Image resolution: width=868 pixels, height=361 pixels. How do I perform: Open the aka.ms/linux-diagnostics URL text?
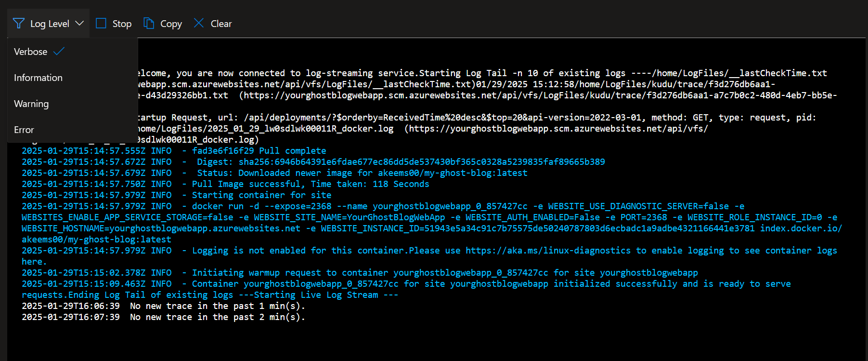coord(548,251)
